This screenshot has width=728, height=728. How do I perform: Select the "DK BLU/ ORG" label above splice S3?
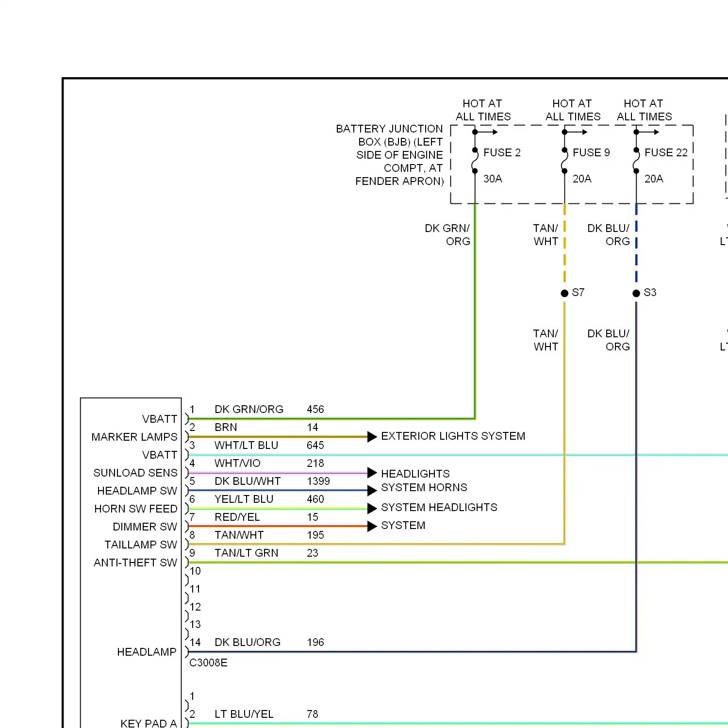pyautogui.click(x=609, y=235)
